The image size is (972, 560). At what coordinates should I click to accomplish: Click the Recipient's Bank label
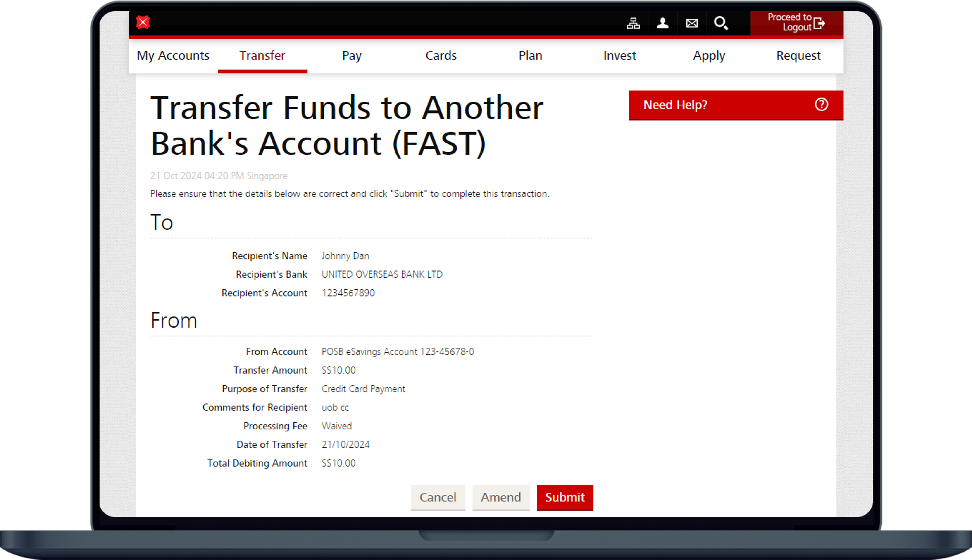[x=272, y=275]
